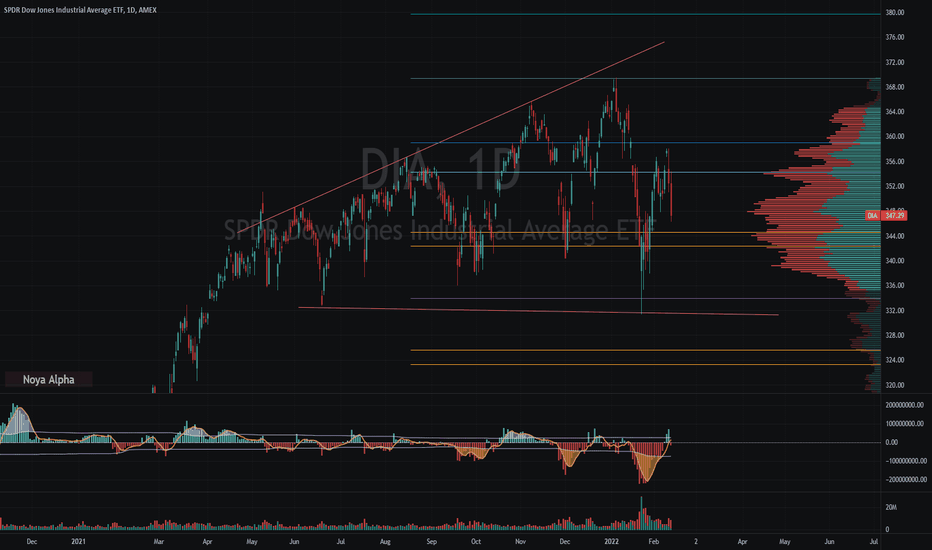
Task: Click the Mar label on time axis
Action: (158, 542)
